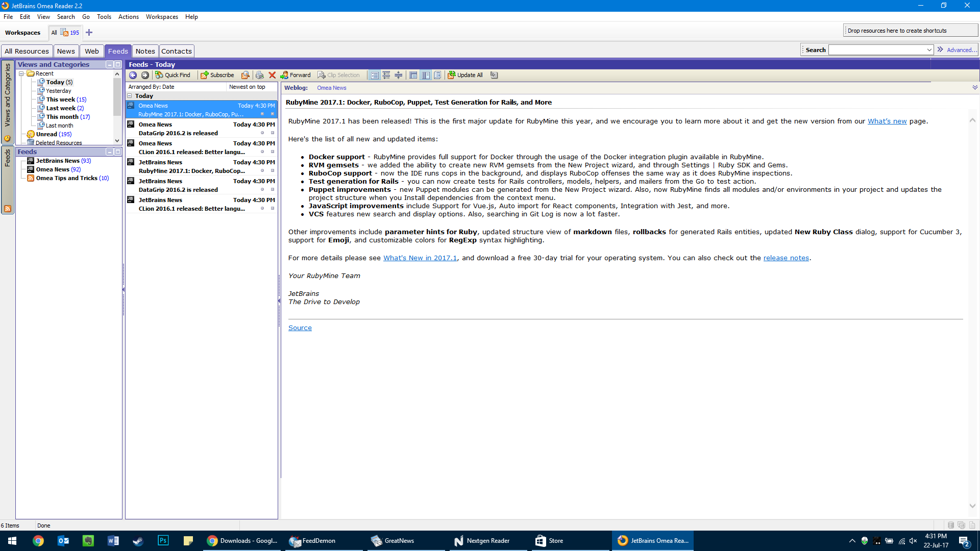
Task: Switch to the Notes tab
Action: point(145,51)
